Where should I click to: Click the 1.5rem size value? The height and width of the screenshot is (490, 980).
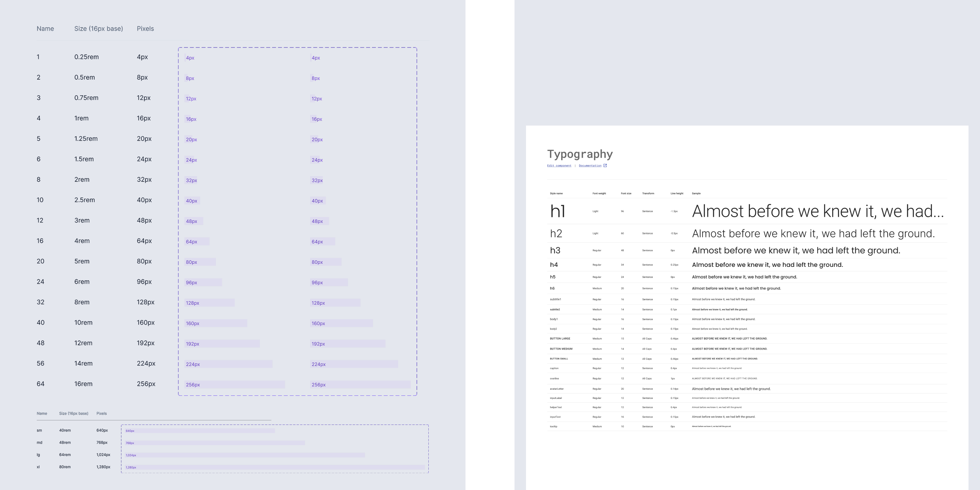84,159
